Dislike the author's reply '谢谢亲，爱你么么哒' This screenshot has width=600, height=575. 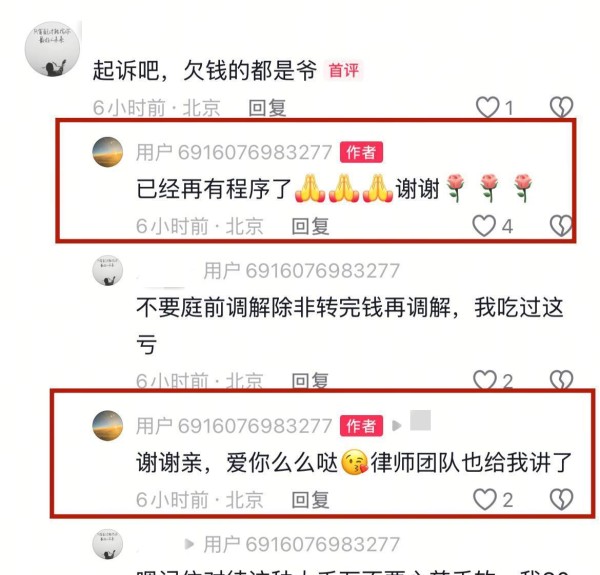[x=561, y=499]
